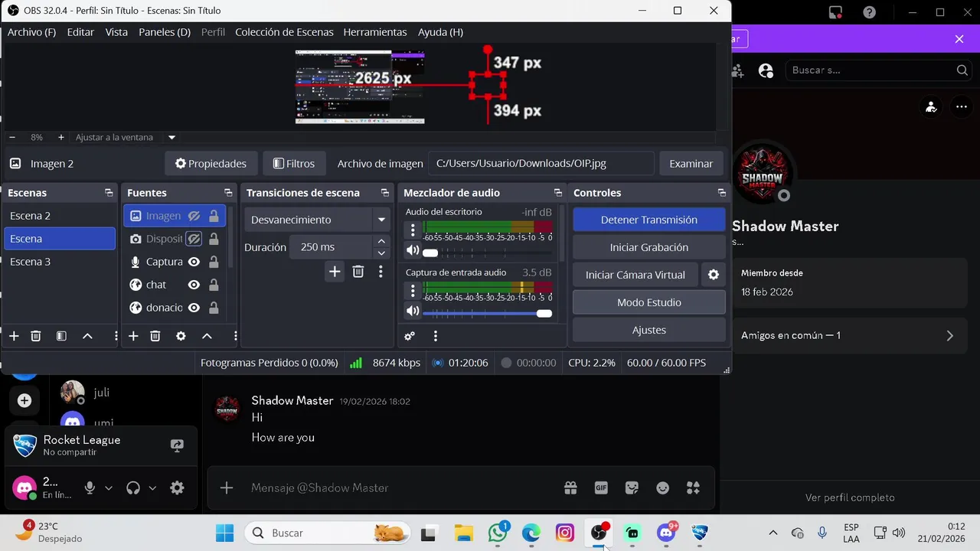
Task: Open source properties gear in the Fuentes toolbar
Action: 181,336
